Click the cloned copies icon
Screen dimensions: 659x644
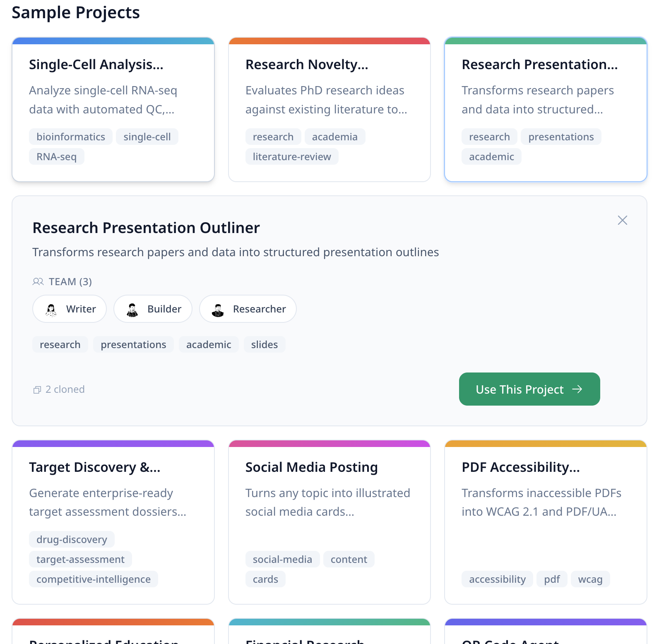(x=37, y=390)
